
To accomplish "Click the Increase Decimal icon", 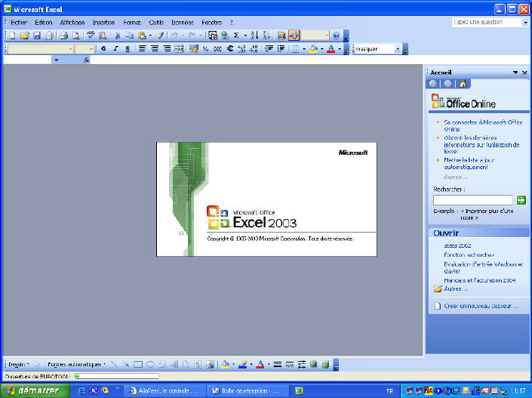I will [242, 49].
